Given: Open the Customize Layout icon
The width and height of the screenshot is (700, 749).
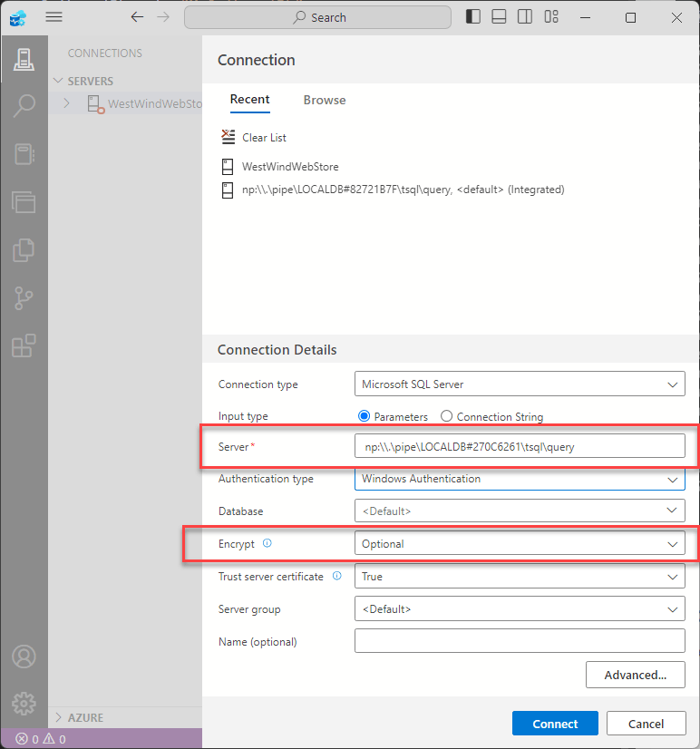Looking at the screenshot, I should [551, 16].
